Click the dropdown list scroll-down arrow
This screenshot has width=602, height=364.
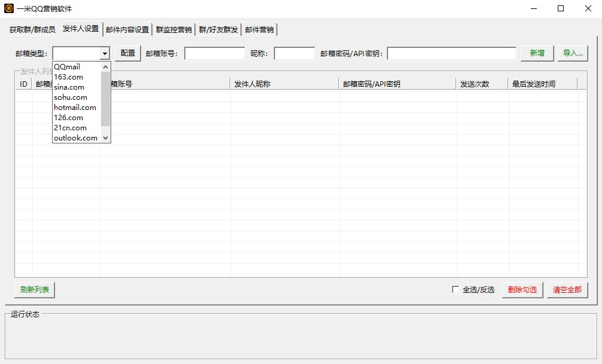point(106,138)
